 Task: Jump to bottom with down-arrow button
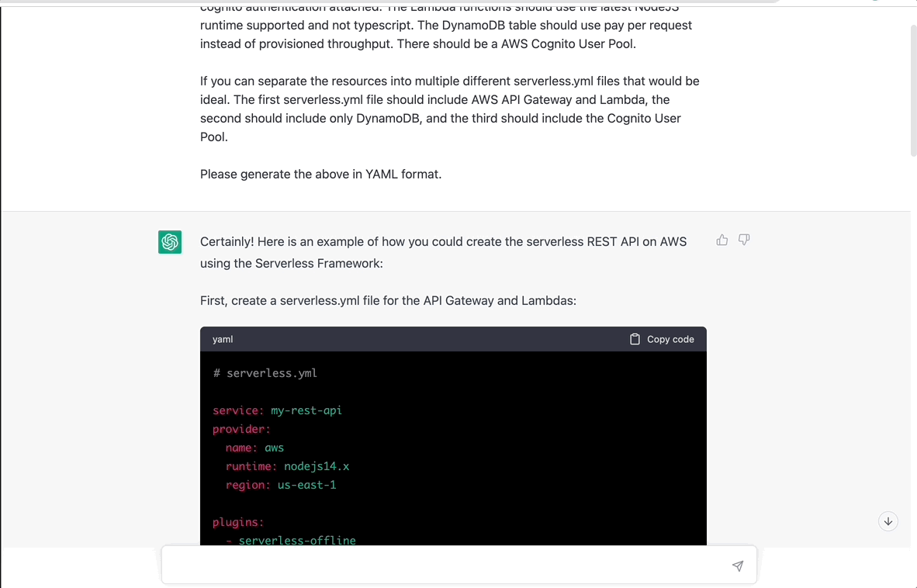click(x=888, y=521)
